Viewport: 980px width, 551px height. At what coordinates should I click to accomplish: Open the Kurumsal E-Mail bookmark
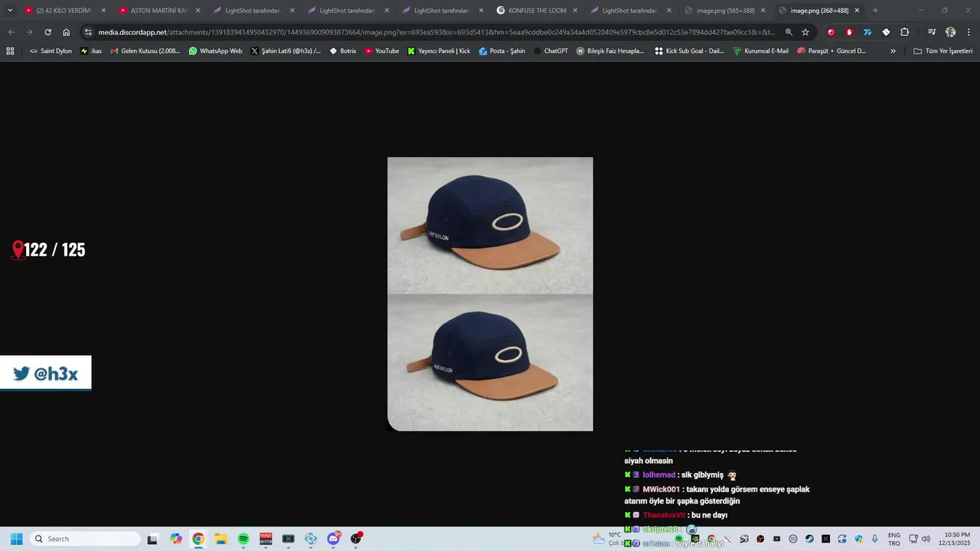pos(760,51)
